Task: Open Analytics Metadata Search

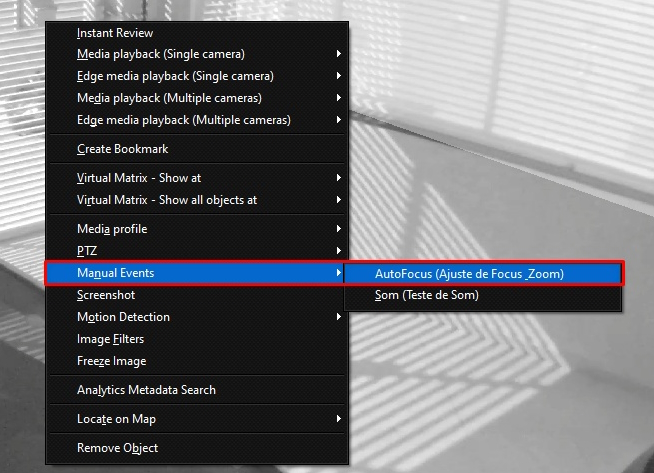Action: click(x=197, y=390)
